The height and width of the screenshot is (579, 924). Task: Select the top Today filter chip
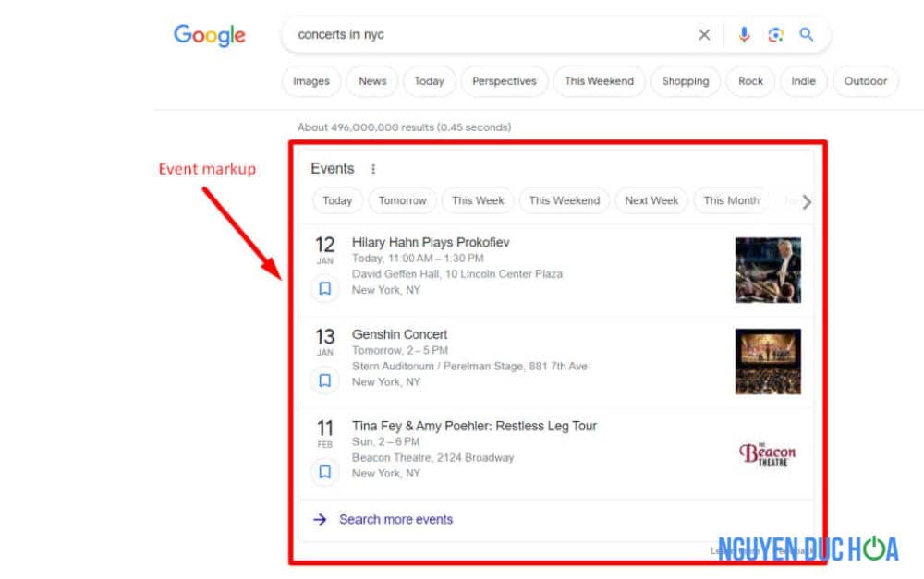coord(429,81)
